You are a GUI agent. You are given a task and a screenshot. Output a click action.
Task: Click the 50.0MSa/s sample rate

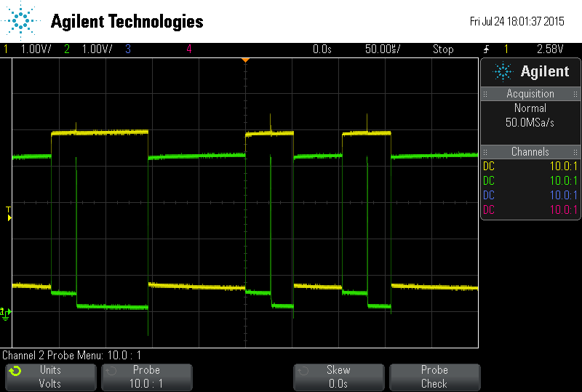point(530,122)
